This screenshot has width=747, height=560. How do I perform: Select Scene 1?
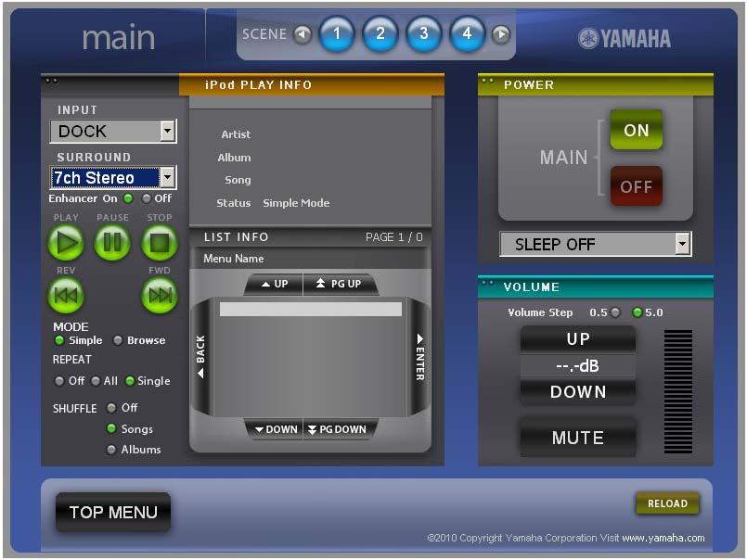click(x=337, y=33)
